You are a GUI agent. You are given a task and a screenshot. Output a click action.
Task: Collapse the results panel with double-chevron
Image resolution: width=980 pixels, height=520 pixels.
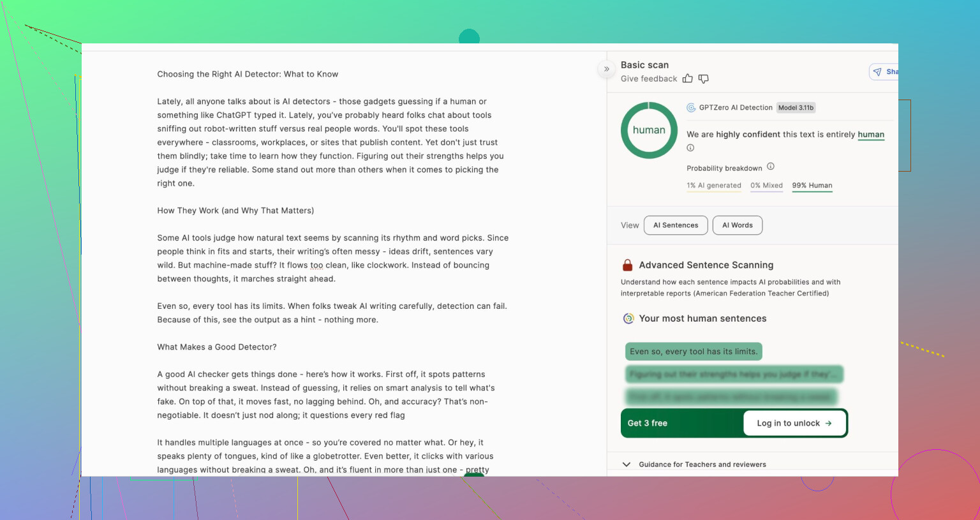[x=607, y=69]
